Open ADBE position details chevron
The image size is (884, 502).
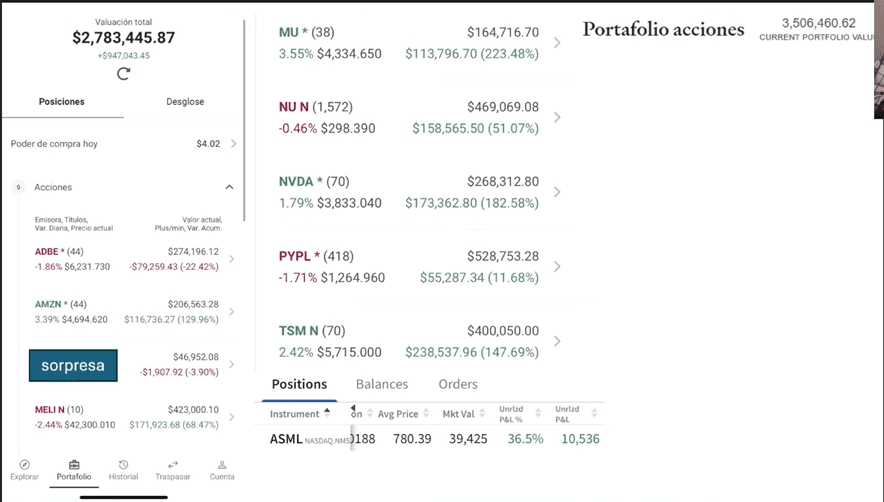coord(232,259)
